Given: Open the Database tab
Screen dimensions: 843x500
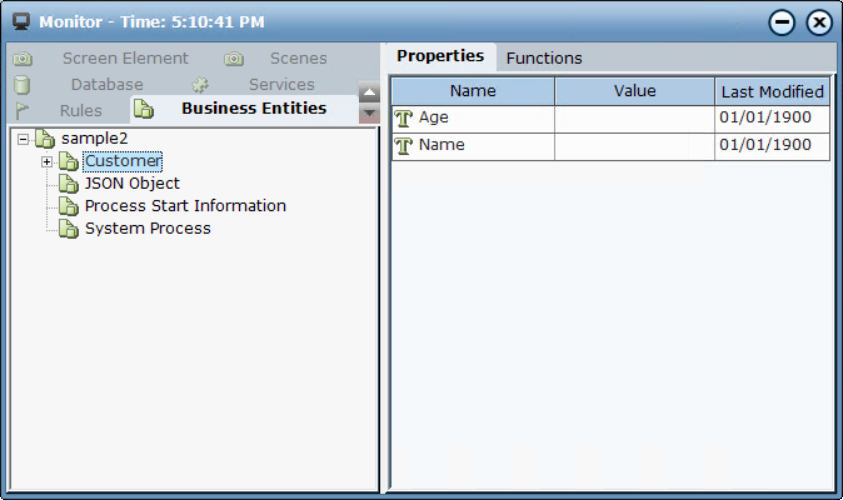Looking at the screenshot, I should pos(106,85).
